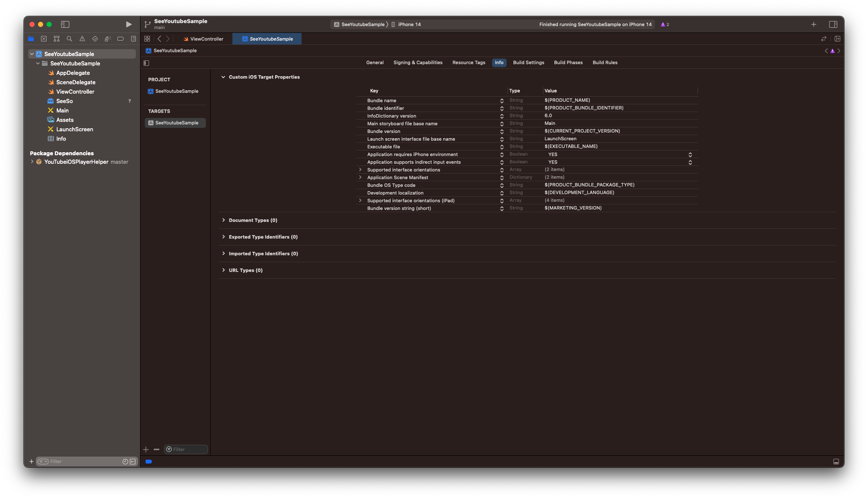Toggle the right inspector panel
This screenshot has height=499, width=868.
(x=833, y=24)
